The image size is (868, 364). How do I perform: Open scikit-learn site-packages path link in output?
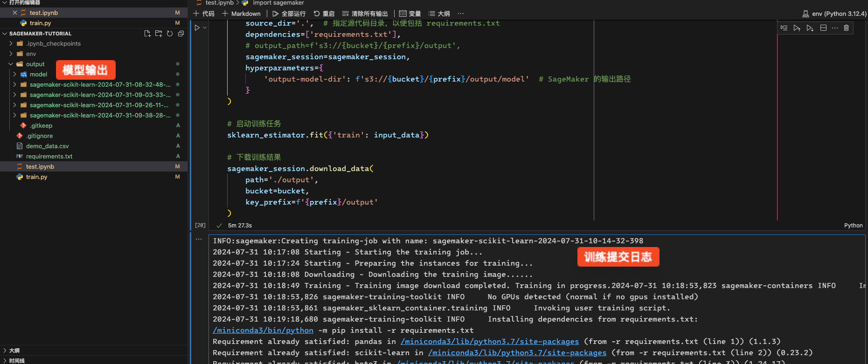(517, 353)
